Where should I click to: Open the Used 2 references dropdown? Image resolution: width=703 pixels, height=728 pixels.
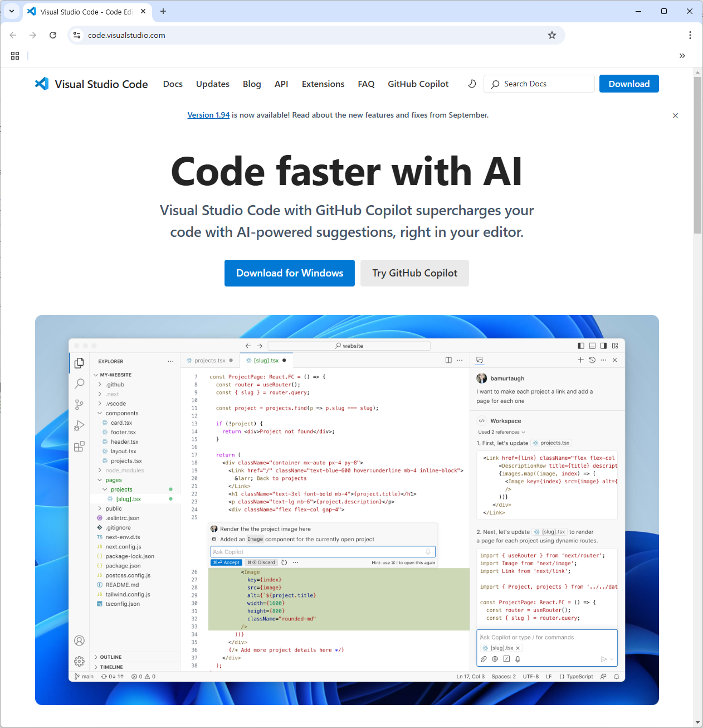point(501,431)
